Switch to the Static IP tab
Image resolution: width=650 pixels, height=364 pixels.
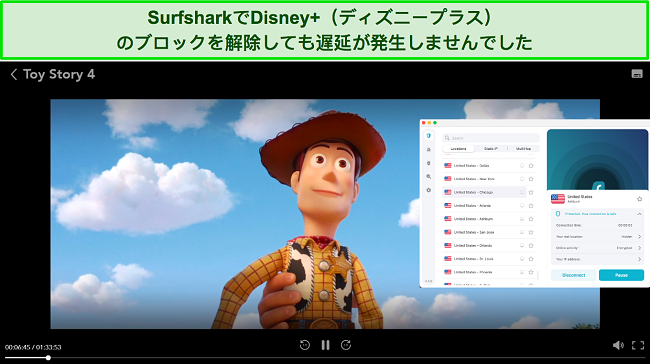(491, 148)
